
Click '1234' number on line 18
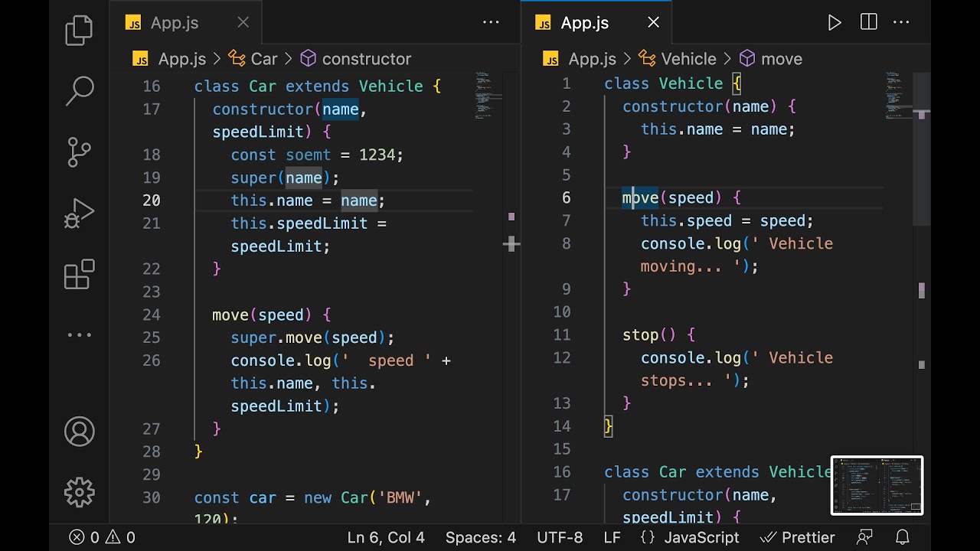tap(377, 155)
